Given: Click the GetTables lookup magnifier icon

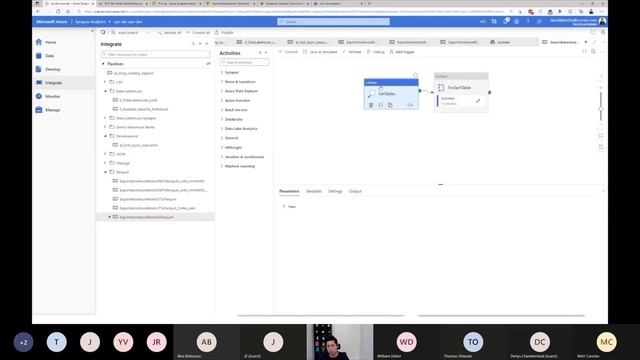Looking at the screenshot, I should (371, 94).
